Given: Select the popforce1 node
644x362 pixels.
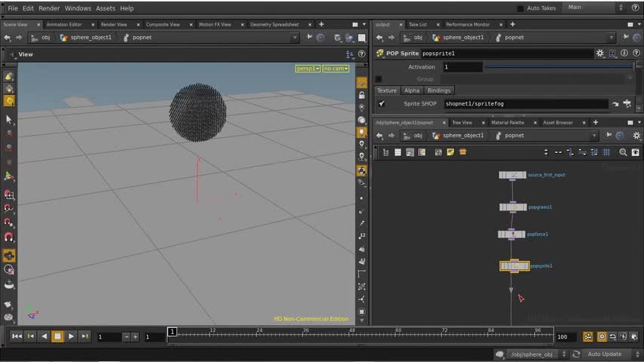Looking at the screenshot, I should (x=512, y=235).
